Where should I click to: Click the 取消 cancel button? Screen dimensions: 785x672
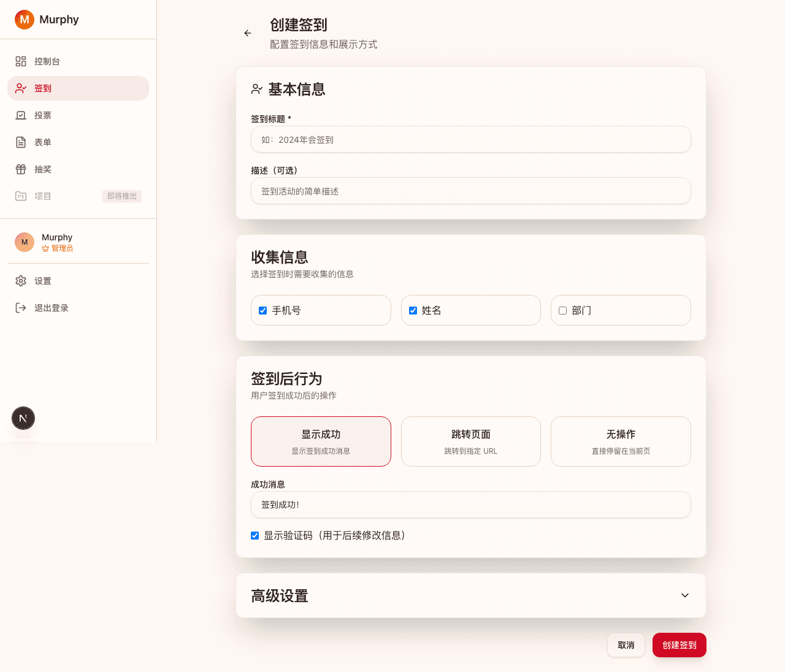coord(626,645)
